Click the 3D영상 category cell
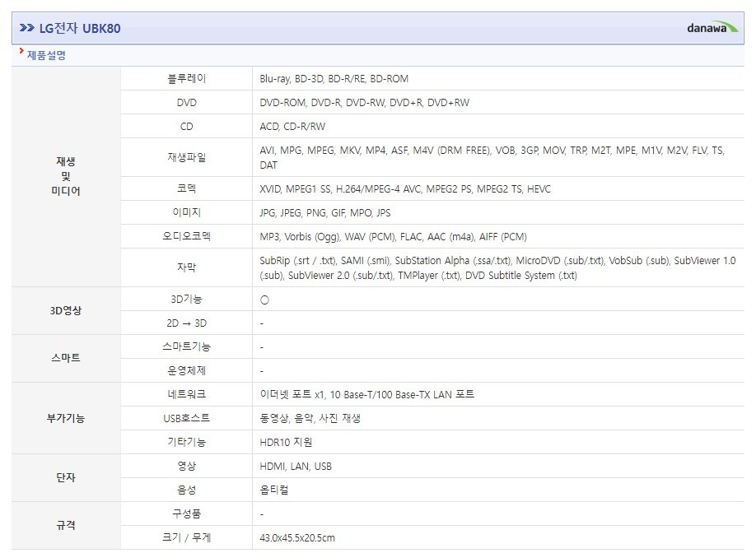This screenshot has height=553, width=756. [66, 311]
